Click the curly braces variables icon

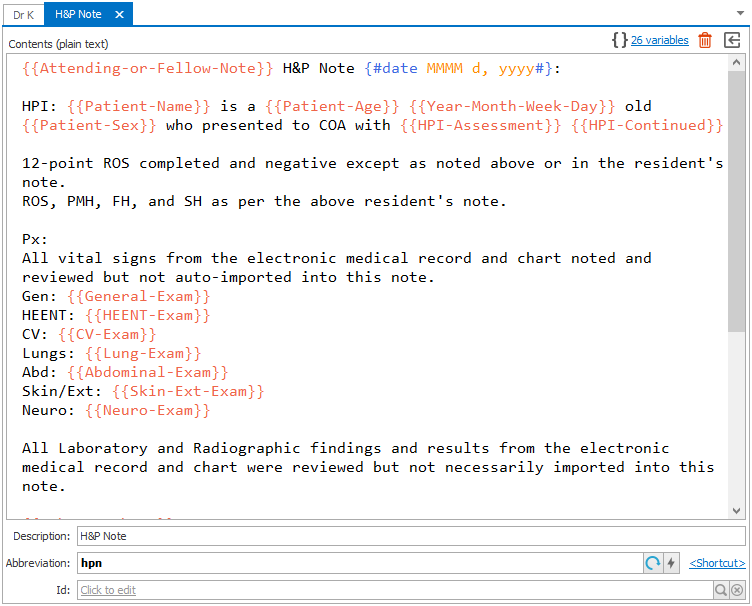coord(620,40)
